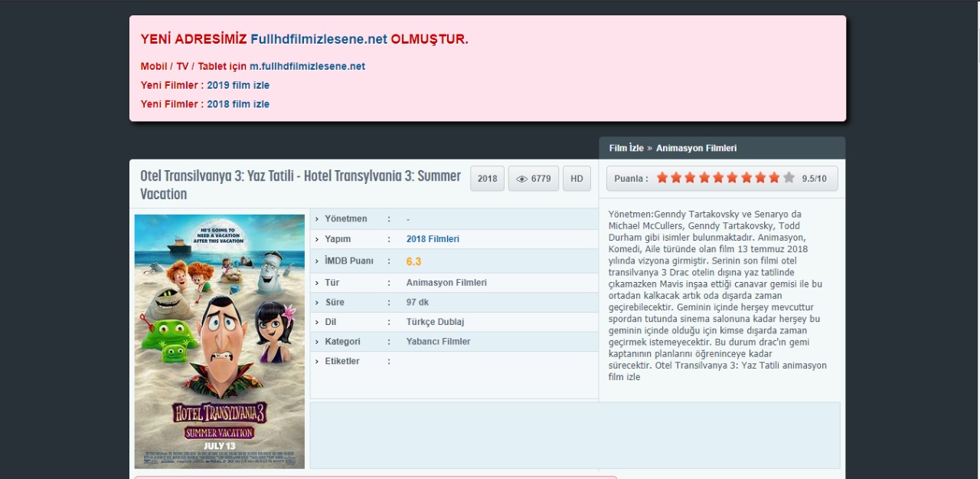Rate the film six stars

(733, 178)
